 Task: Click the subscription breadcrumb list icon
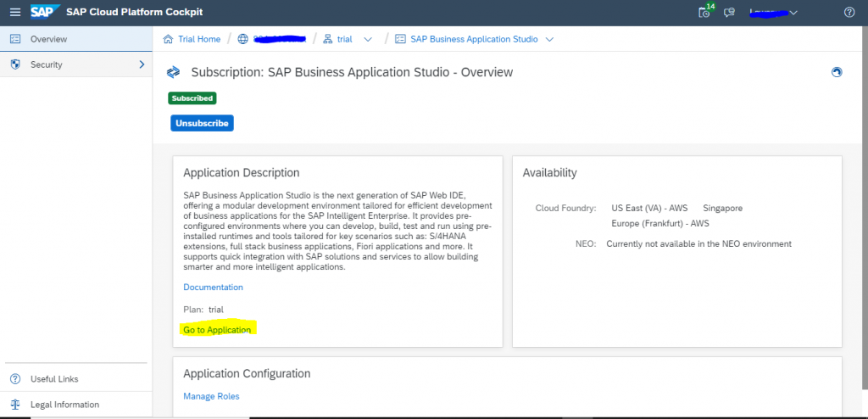[400, 39]
